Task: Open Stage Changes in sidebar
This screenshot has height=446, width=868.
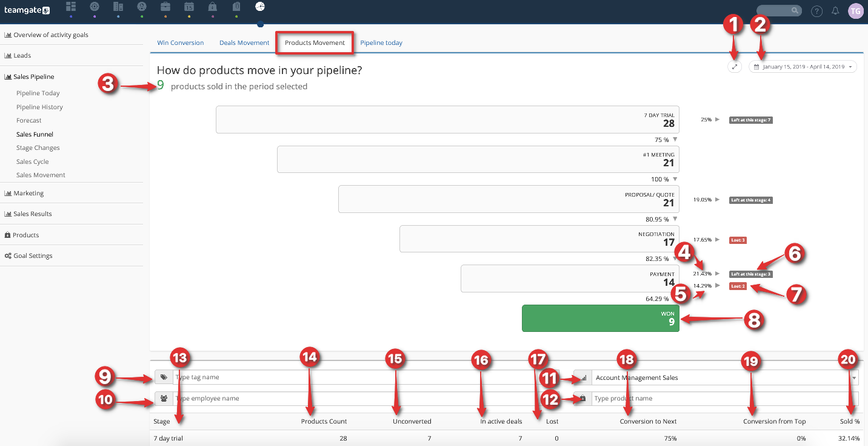Action: click(38, 148)
